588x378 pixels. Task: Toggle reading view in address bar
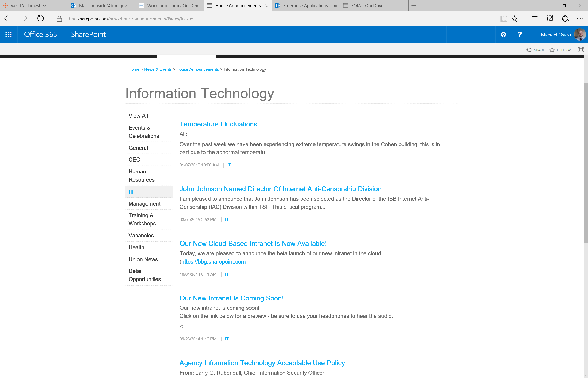(x=504, y=19)
